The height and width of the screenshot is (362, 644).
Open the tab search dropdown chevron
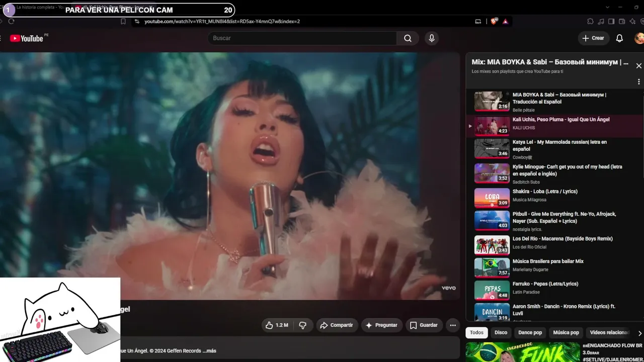607,7
